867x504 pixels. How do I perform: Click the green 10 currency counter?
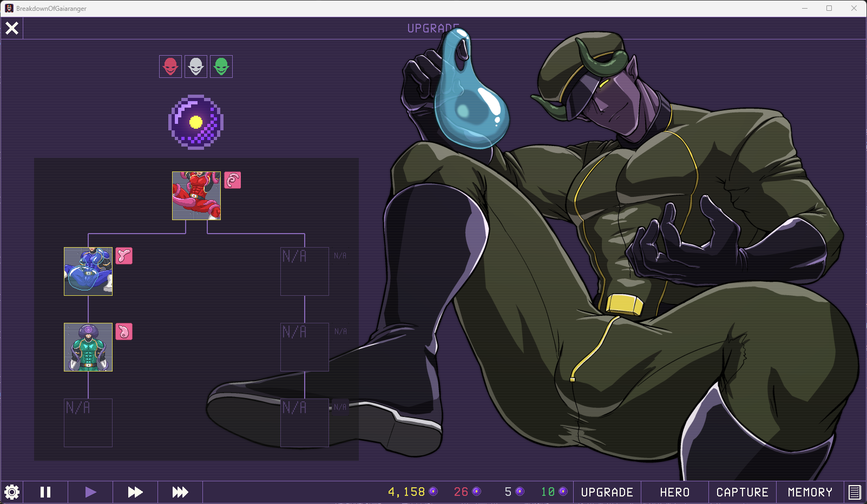(x=554, y=492)
